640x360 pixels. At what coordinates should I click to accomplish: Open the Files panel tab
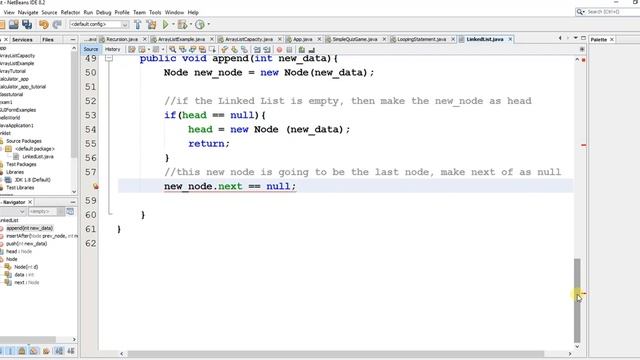click(48, 40)
